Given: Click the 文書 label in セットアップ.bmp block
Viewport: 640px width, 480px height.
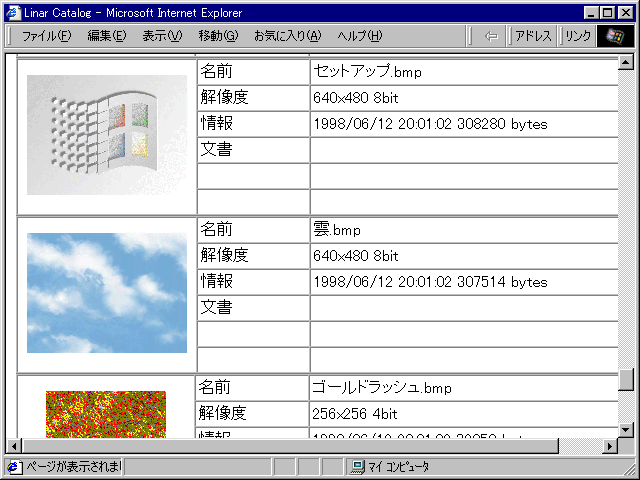Looking at the screenshot, I should pos(216,149).
